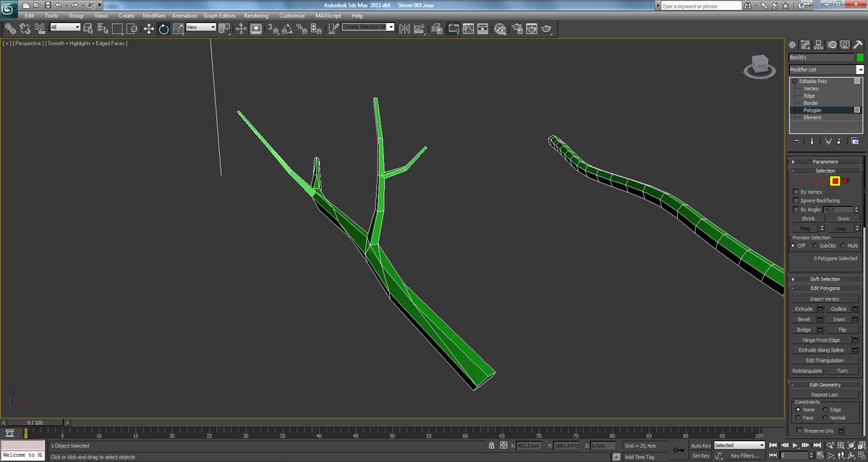Select the Normal constraint radio
Image resolution: width=868 pixels, height=462 pixels.
(825, 417)
